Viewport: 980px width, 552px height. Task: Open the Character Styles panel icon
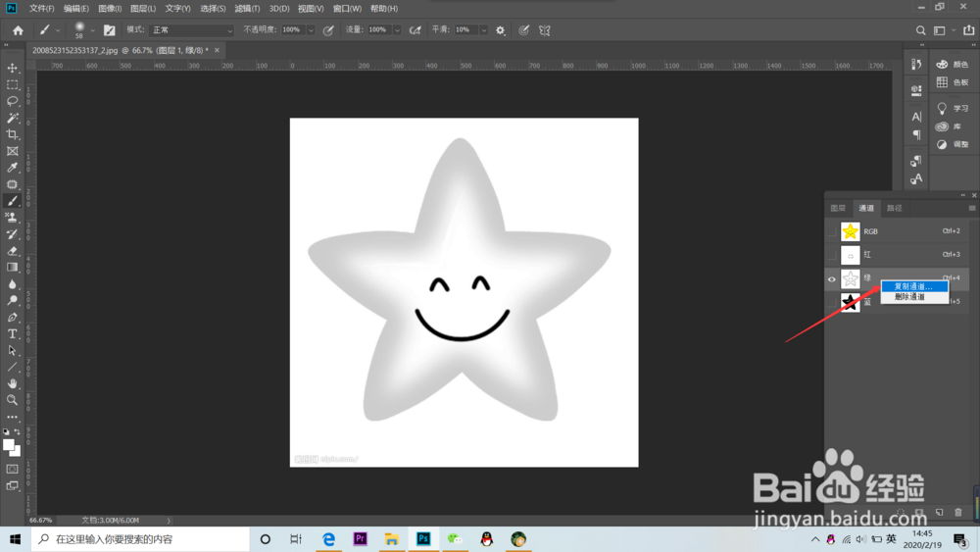pyautogui.click(x=916, y=178)
